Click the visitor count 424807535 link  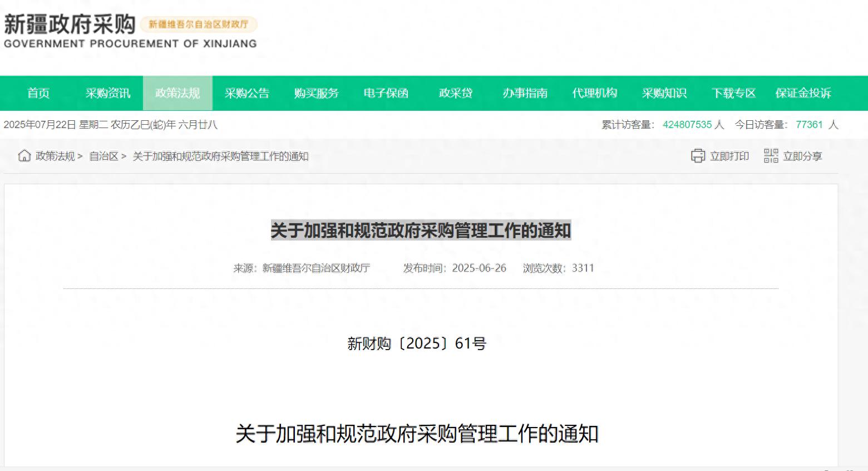[688, 125]
